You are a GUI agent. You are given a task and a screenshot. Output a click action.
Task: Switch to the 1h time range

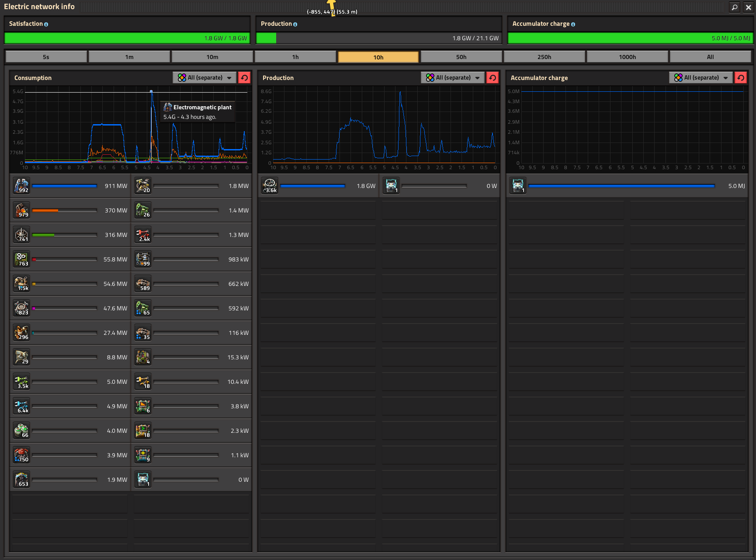[x=295, y=57]
